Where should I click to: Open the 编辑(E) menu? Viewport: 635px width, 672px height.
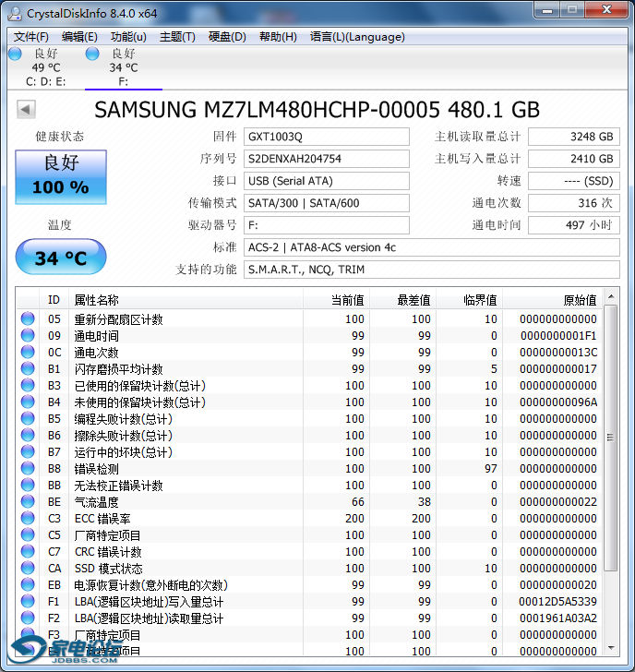(x=79, y=37)
